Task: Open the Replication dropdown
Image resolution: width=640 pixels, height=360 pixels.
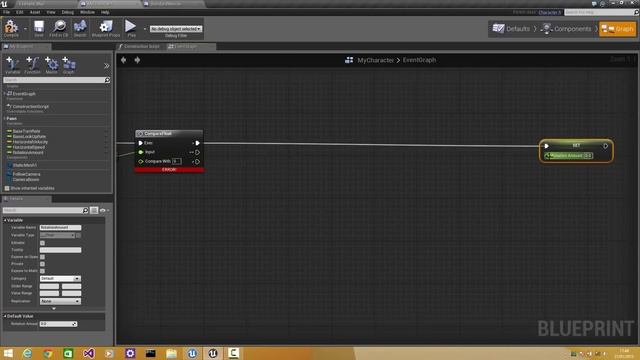Action: click(x=60, y=301)
